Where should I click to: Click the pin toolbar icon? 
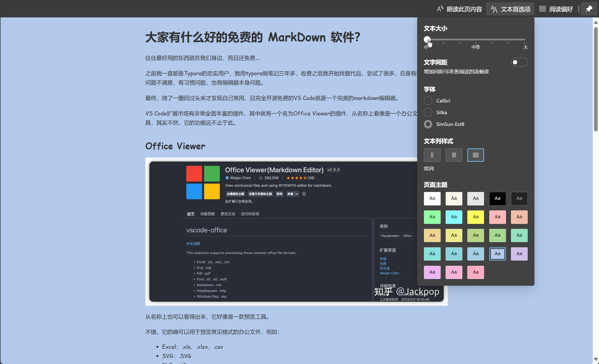pos(589,9)
